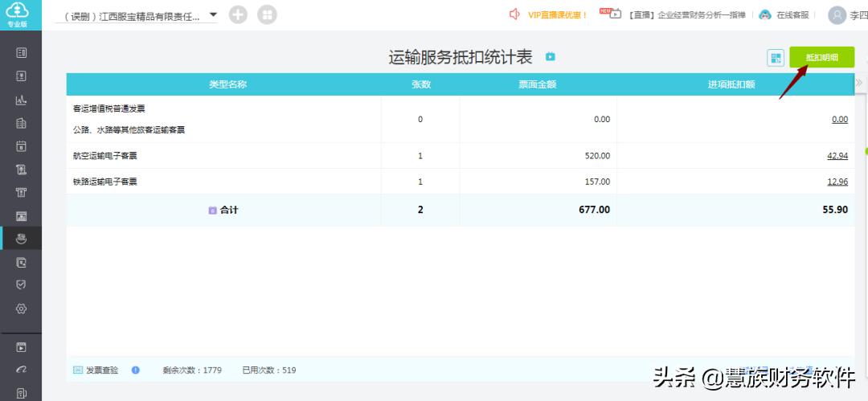Screen dimensions: 868x401
Task: Open the 企业经营财务分析 live link
Action: 687,15
